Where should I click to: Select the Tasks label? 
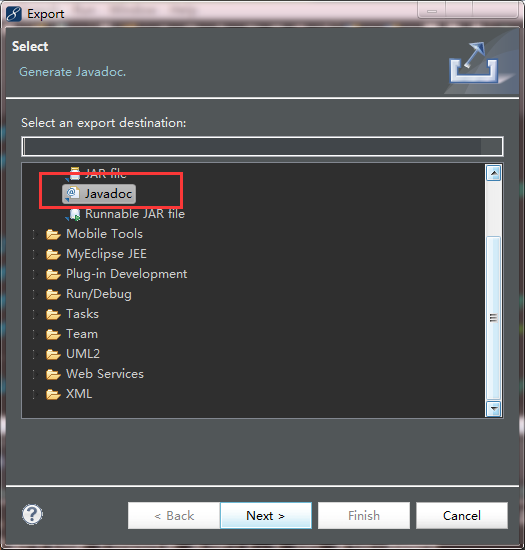click(82, 314)
